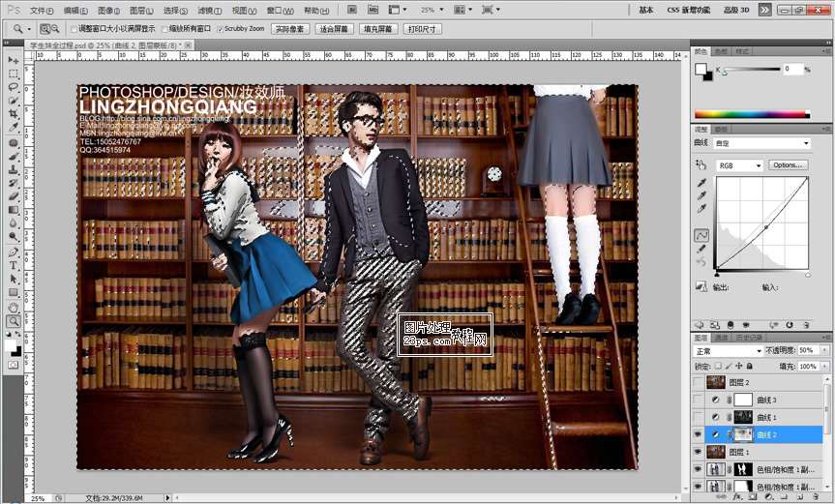The image size is (835, 504).
Task: Open the 图像 (Image) menu
Action: click(x=109, y=10)
